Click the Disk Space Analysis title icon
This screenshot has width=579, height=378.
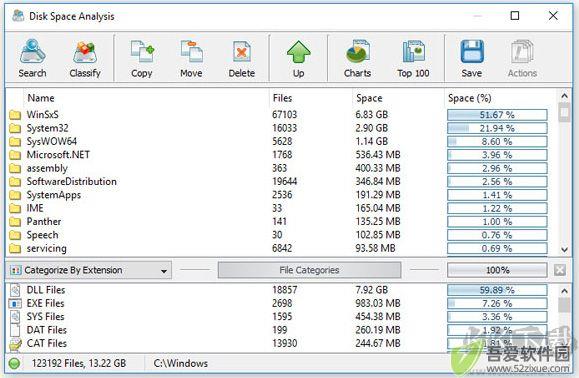tap(18, 16)
